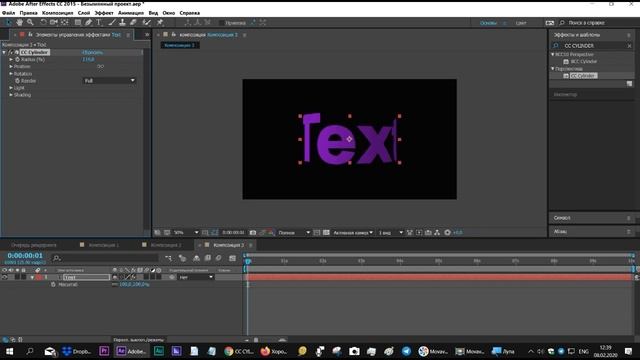Screen dimensions: 640x360
Task: Open the composition mini-flowchart in timeline
Action: 169,258
